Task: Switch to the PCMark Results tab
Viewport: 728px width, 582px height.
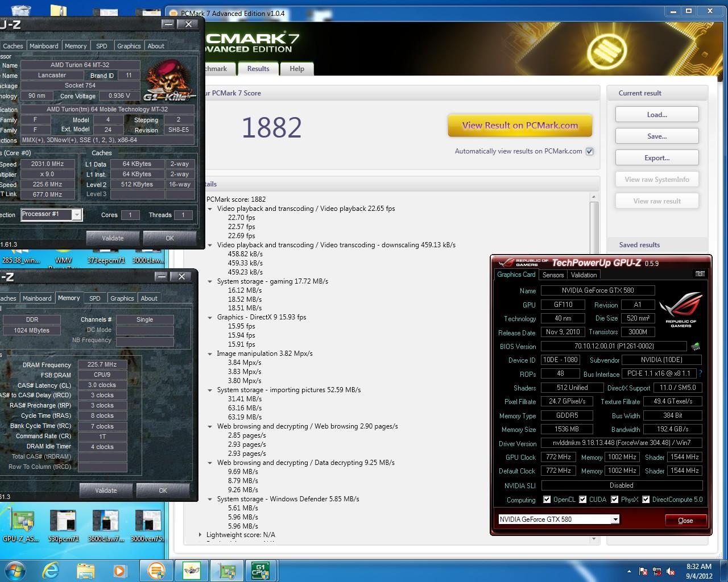Action: [258, 68]
